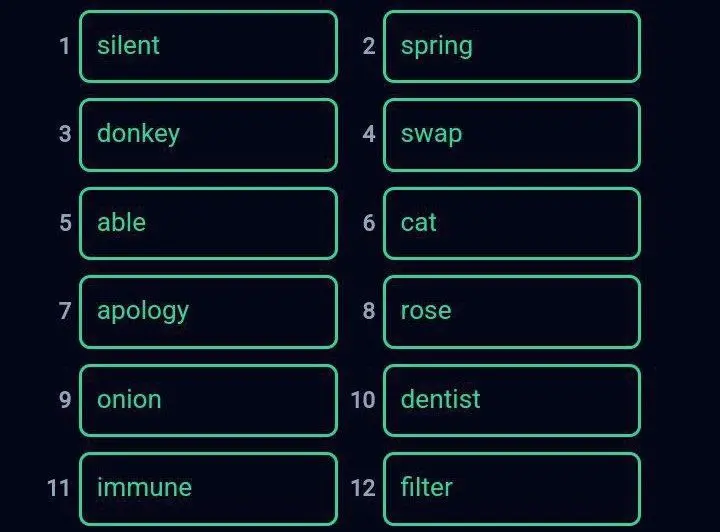Focus the third seed word field

point(208,135)
